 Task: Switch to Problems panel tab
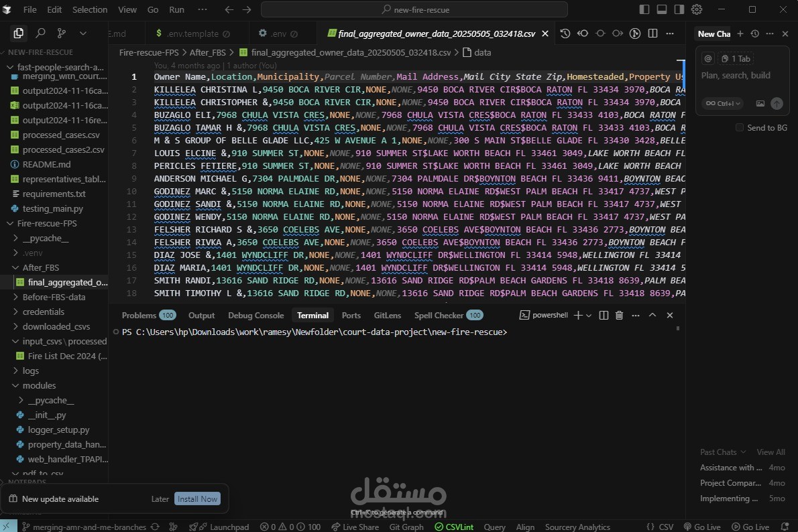149,316
